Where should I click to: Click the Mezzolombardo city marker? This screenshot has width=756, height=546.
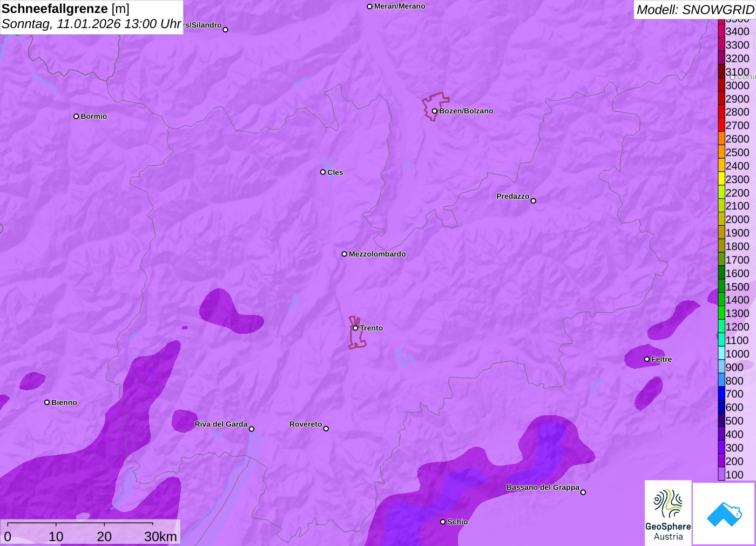(x=345, y=254)
